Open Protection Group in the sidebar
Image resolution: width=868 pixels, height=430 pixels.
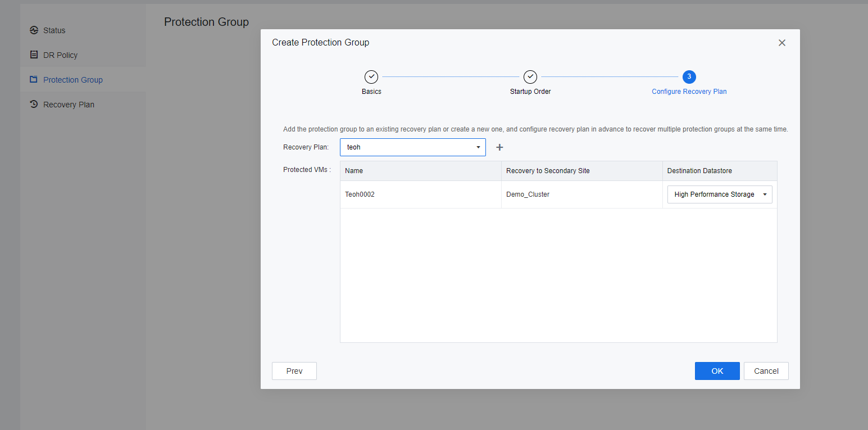pyautogui.click(x=72, y=80)
